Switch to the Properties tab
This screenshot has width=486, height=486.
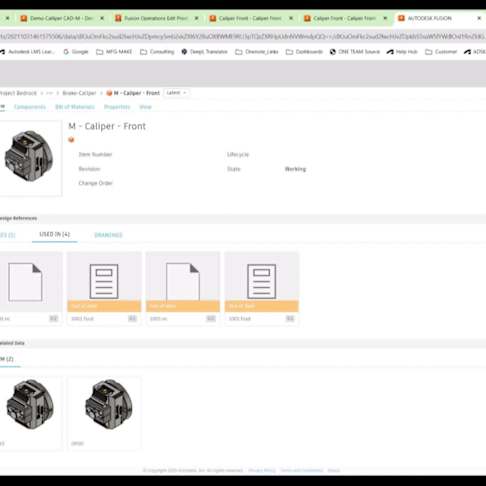click(x=117, y=107)
